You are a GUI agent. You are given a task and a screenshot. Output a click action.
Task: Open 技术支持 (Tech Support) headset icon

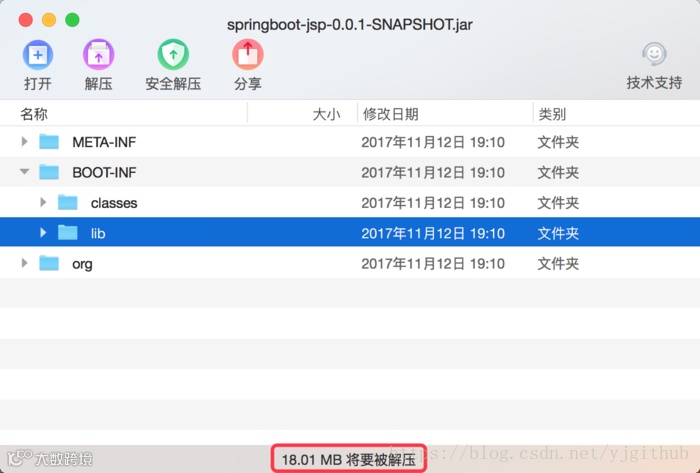click(654, 54)
